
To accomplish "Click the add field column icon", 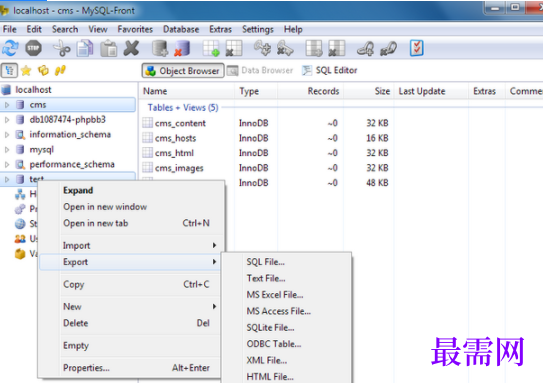I will [314, 48].
